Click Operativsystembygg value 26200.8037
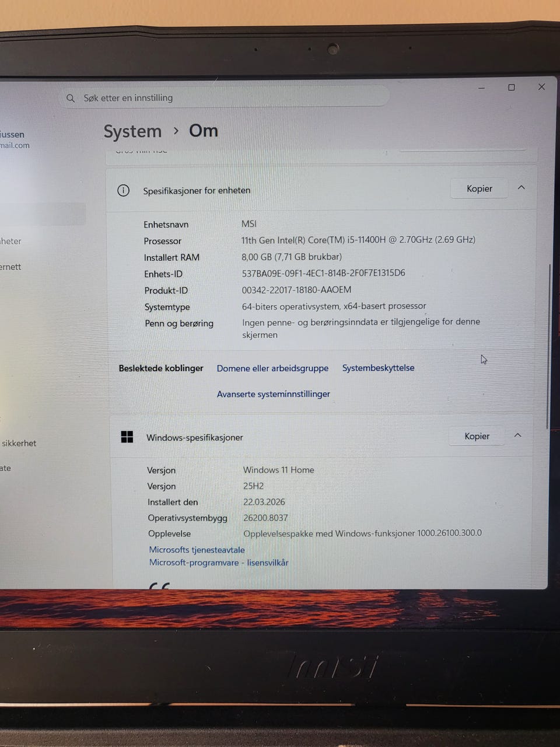The width and height of the screenshot is (560, 747). 265,518
